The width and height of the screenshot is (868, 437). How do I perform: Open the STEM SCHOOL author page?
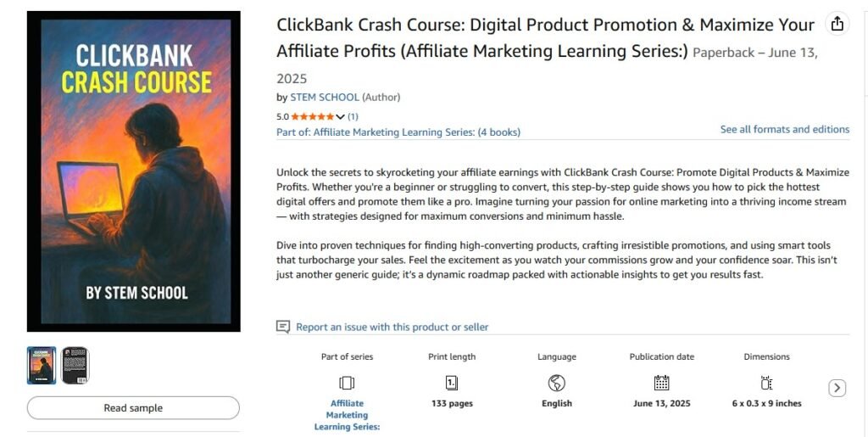[x=325, y=98]
